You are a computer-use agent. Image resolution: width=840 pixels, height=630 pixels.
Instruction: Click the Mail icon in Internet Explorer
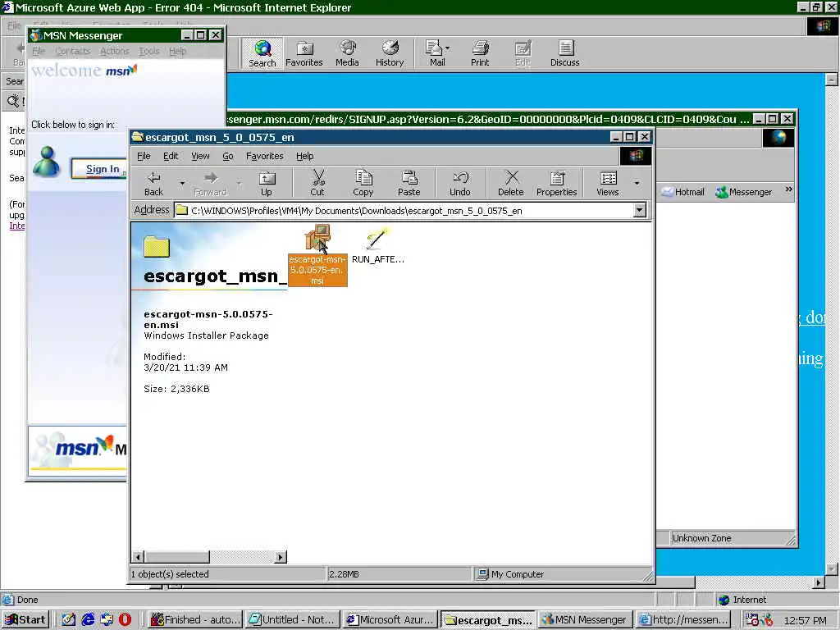[436, 53]
